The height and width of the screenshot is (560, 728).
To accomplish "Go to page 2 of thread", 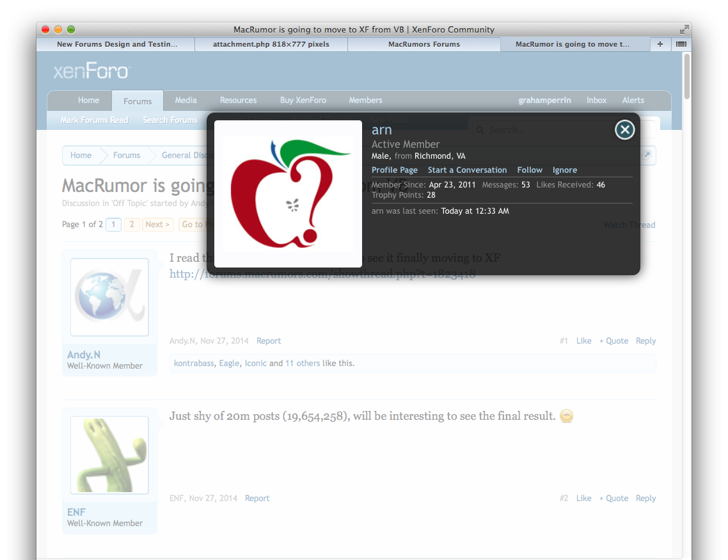I will coord(132,224).
